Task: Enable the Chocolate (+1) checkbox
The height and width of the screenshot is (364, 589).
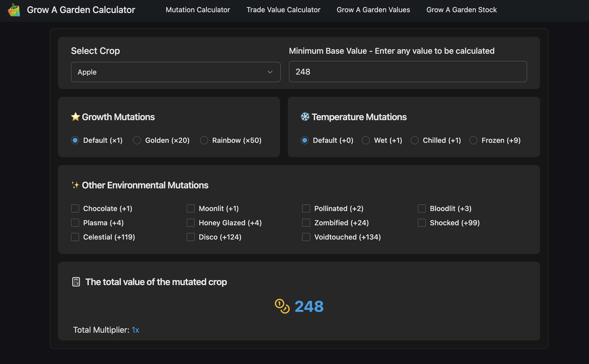Action: click(75, 208)
